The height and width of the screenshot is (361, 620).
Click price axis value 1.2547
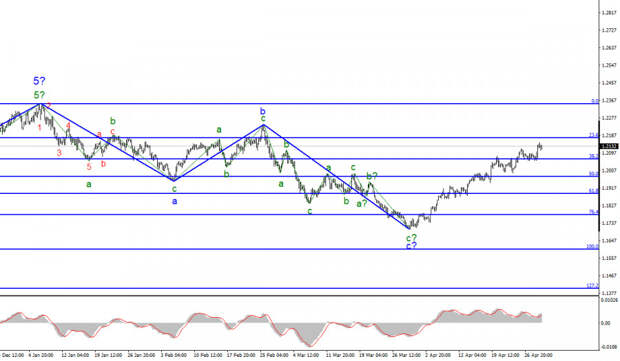609,65
